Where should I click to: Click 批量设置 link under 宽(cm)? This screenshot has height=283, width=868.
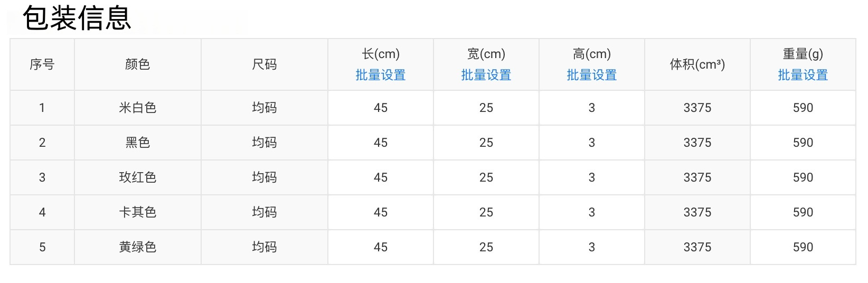(x=486, y=76)
